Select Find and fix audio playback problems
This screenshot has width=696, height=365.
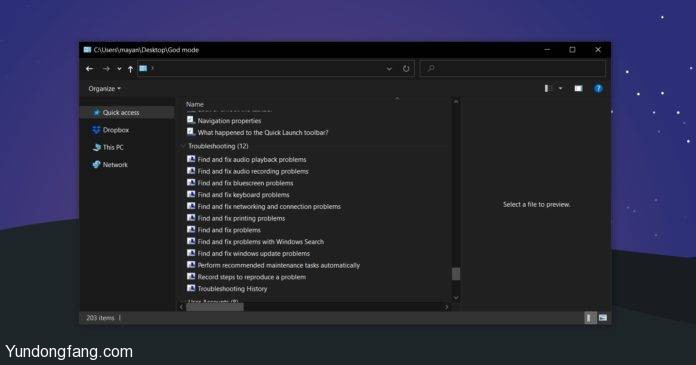click(252, 159)
